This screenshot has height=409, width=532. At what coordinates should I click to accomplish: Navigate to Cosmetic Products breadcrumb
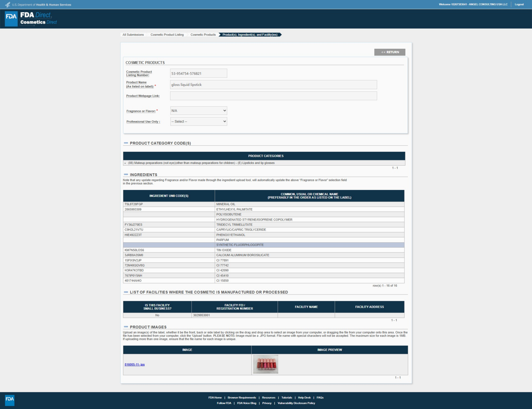203,35
